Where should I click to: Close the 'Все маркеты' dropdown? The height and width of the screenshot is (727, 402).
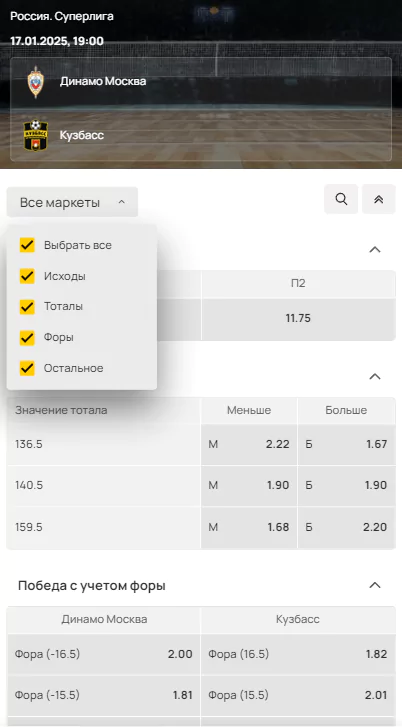point(72,202)
